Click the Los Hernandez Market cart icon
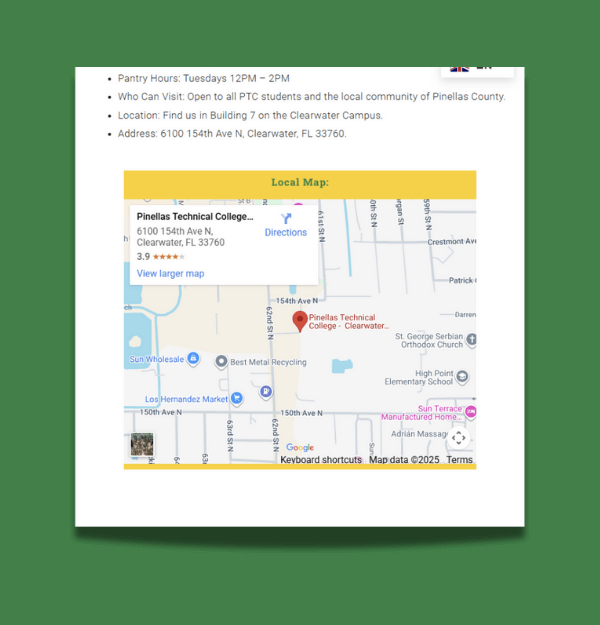 point(237,398)
